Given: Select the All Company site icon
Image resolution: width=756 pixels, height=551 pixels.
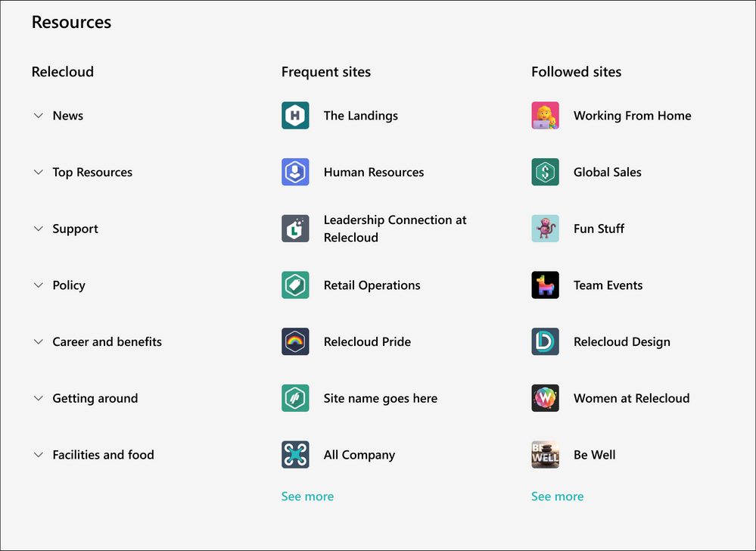Looking at the screenshot, I should [295, 455].
